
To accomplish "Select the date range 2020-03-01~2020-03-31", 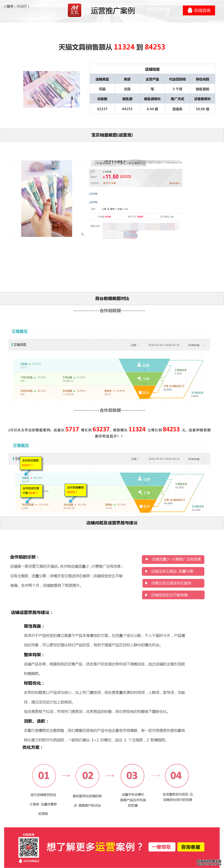I will (164, 345).
